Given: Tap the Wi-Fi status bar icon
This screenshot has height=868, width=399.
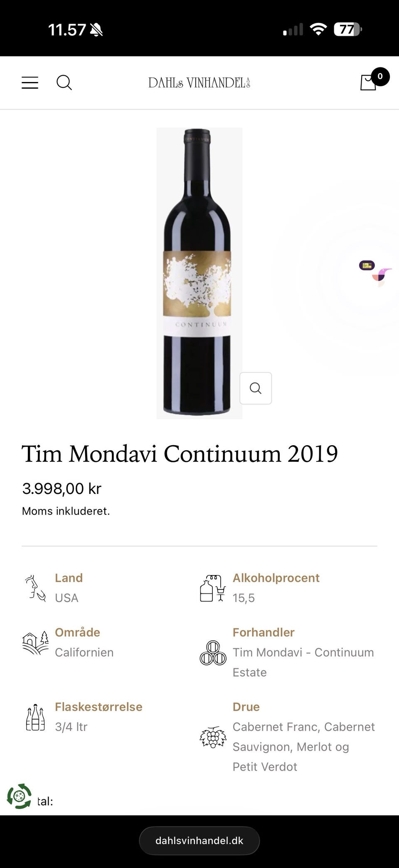Looking at the screenshot, I should point(318,30).
